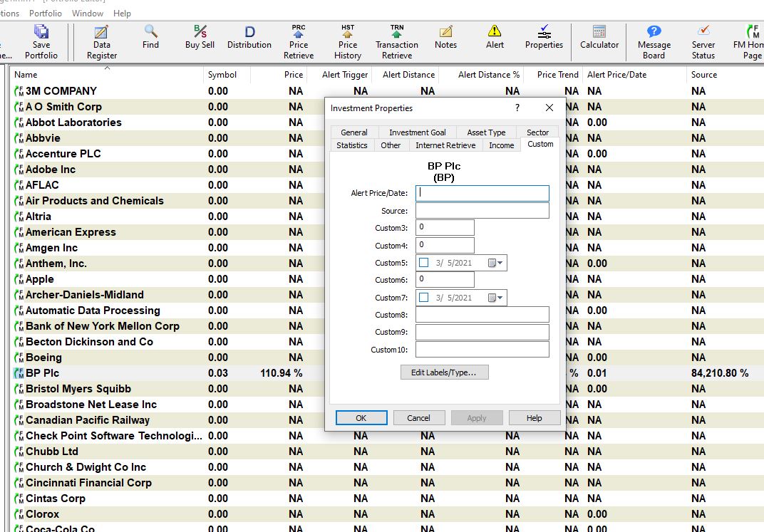Viewport: 764px width, 532px height.
Task: Click the Custom9 input field
Action: pos(482,332)
